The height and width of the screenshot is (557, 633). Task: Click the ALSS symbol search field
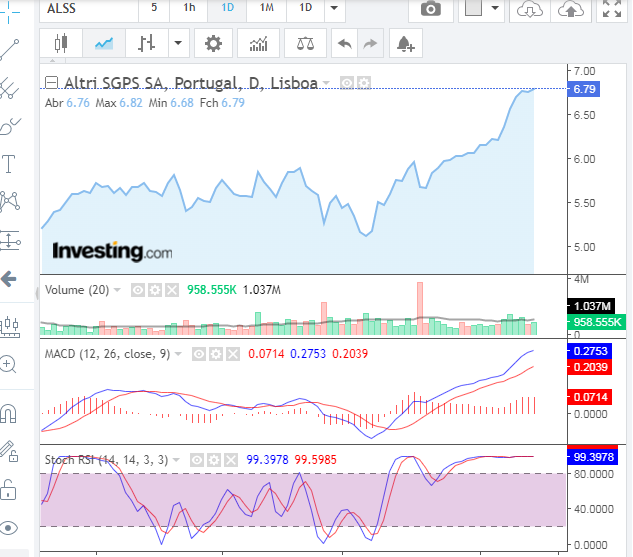point(88,8)
